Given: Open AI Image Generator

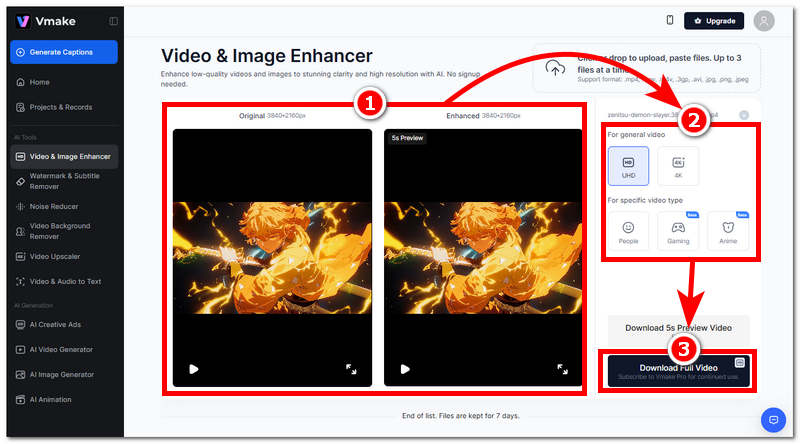Looking at the screenshot, I should (x=64, y=375).
